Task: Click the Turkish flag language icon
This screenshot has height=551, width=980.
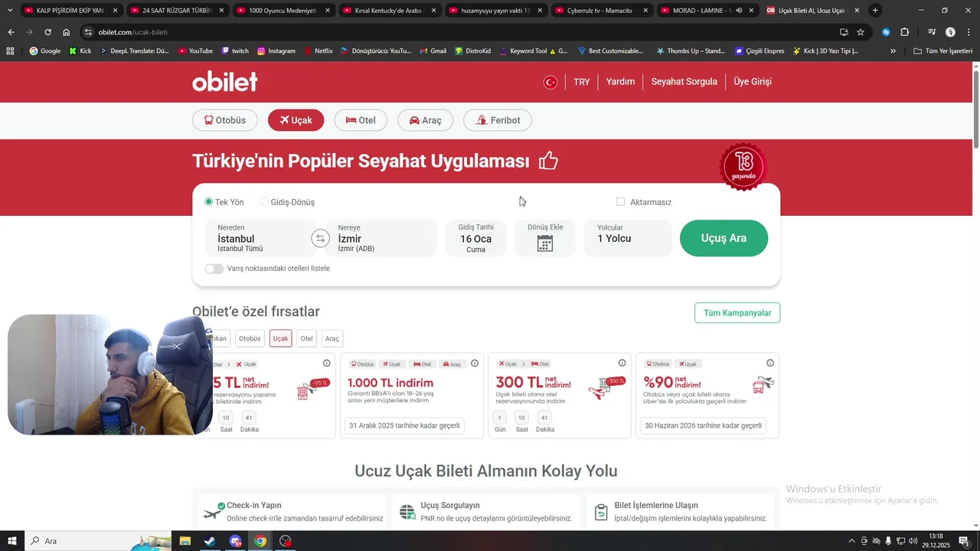Action: click(550, 82)
